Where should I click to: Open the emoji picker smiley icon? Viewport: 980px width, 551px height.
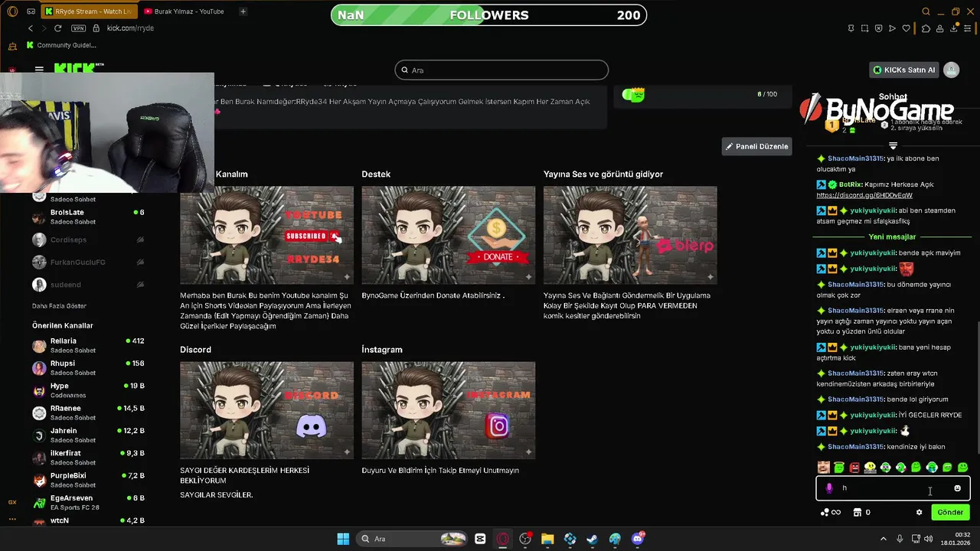click(957, 488)
